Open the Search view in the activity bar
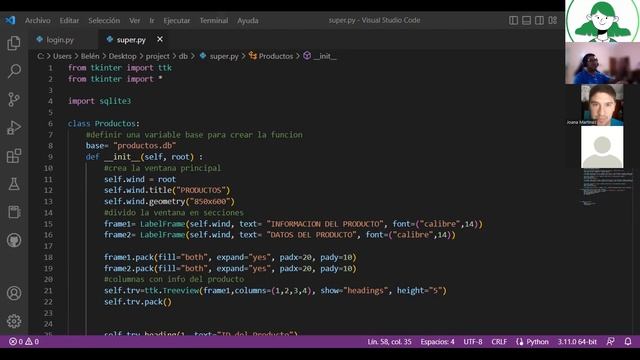Viewport: 640px width, 360px height. (x=14, y=71)
